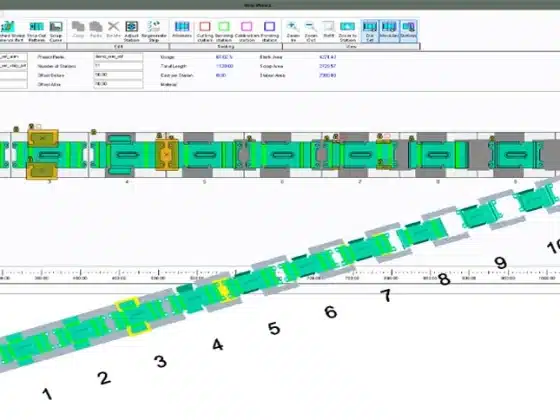Click the Offset Before field

point(119,75)
